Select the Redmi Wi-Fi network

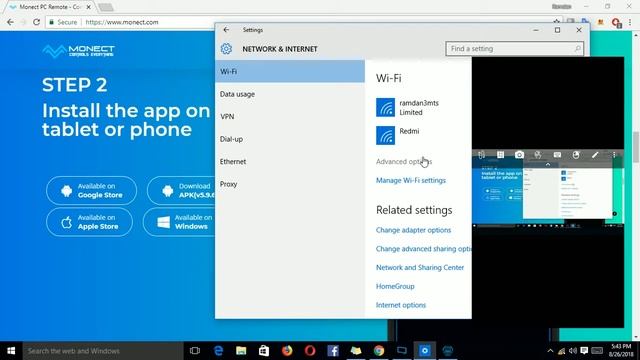[x=398, y=135]
